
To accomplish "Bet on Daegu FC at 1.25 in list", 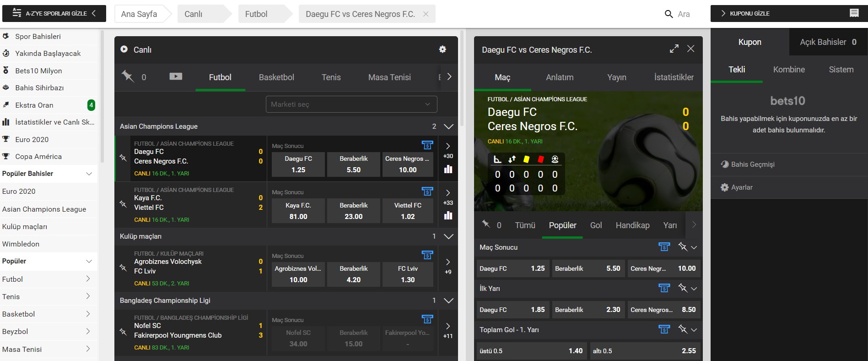I will tap(298, 164).
